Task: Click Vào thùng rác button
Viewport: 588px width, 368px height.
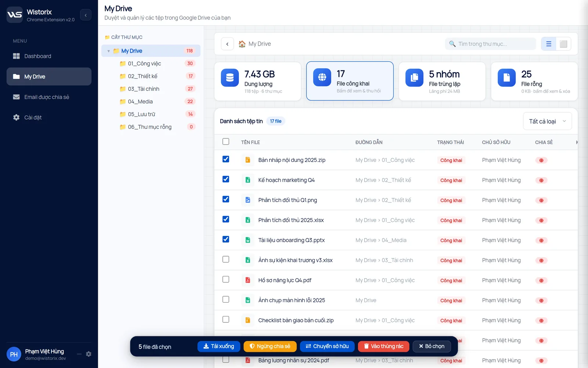Action: coord(384,347)
